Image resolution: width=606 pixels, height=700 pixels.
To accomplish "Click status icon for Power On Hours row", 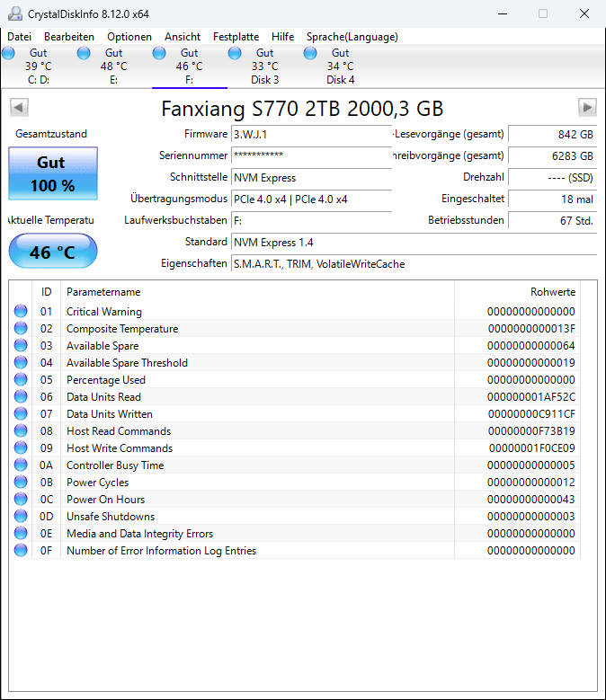I will point(21,499).
